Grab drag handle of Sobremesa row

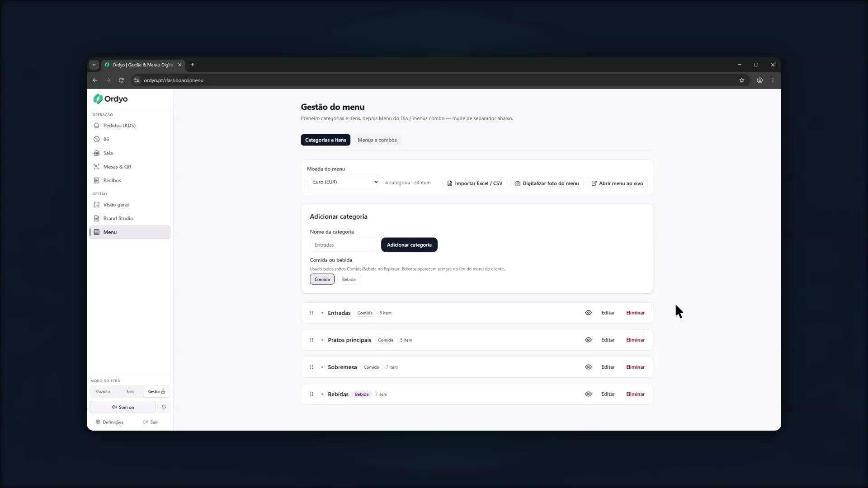[311, 367]
